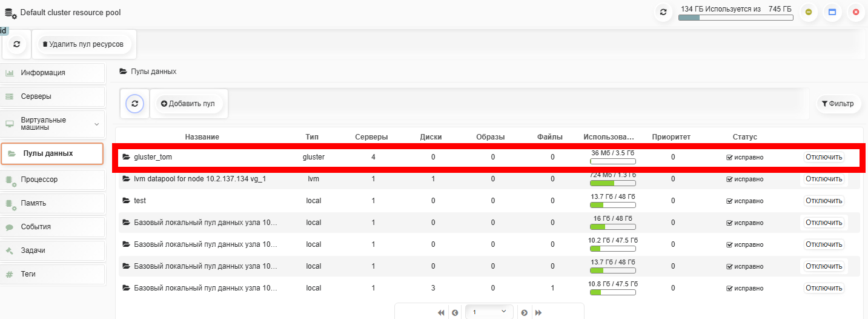Sort table by Диски column header
This screenshot has height=319, width=868.
click(x=431, y=137)
